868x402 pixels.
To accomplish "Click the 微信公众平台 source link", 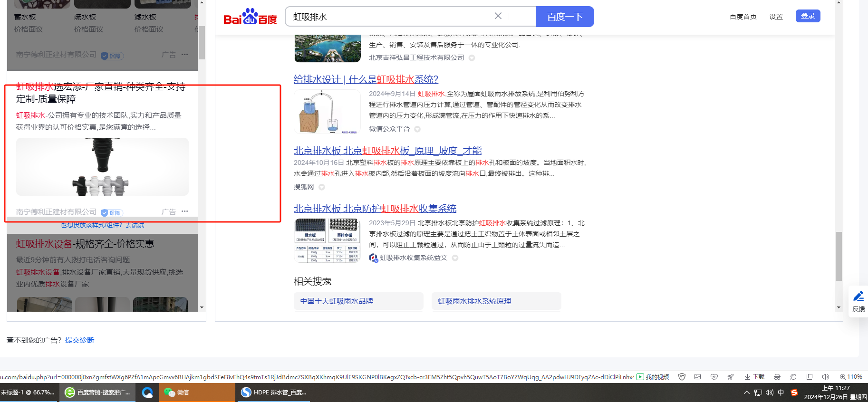I will pos(389,129).
